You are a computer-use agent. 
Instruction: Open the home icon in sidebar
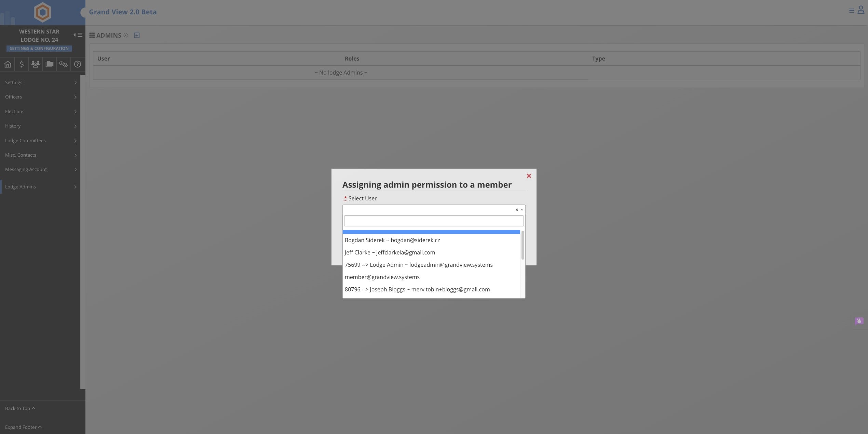pos(8,64)
